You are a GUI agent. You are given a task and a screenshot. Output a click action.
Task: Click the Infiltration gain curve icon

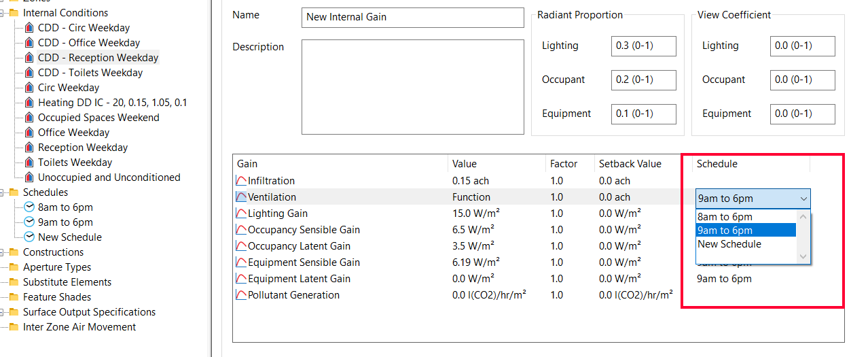pyautogui.click(x=241, y=181)
